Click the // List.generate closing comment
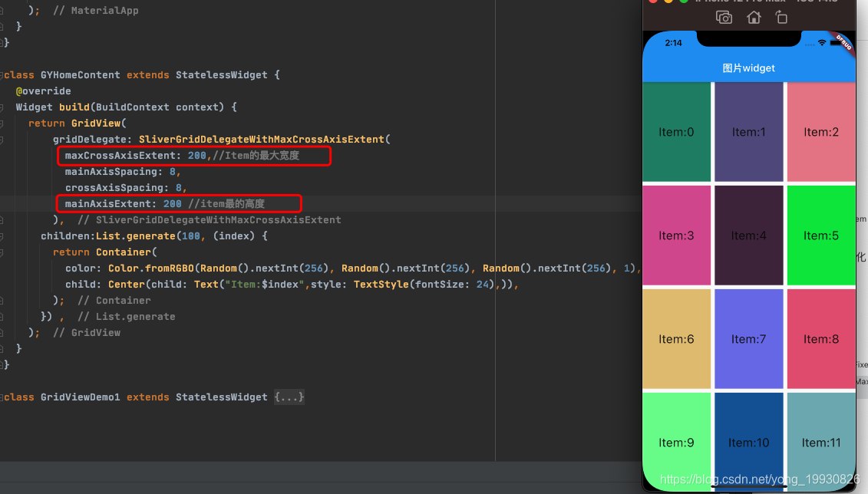Screen dimensions: 868x494 click(x=126, y=316)
